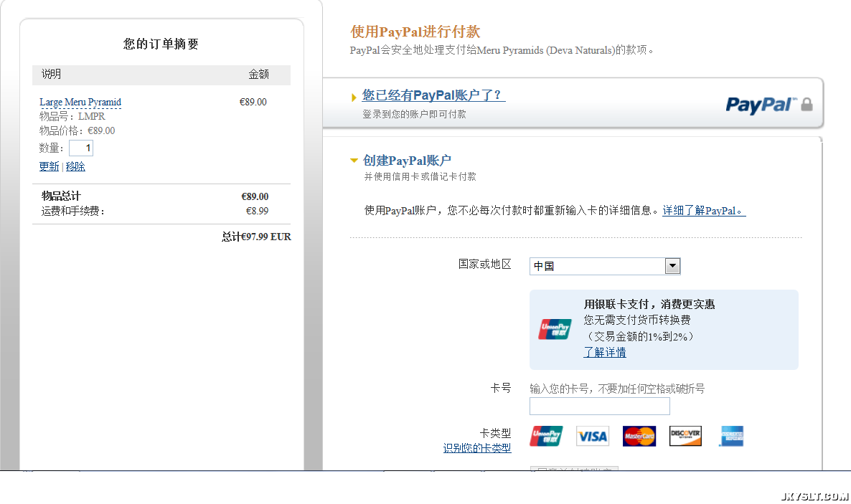Click the 用银联卡支付，消费更实惠 promo title
The width and height of the screenshot is (851, 504).
tap(649, 305)
